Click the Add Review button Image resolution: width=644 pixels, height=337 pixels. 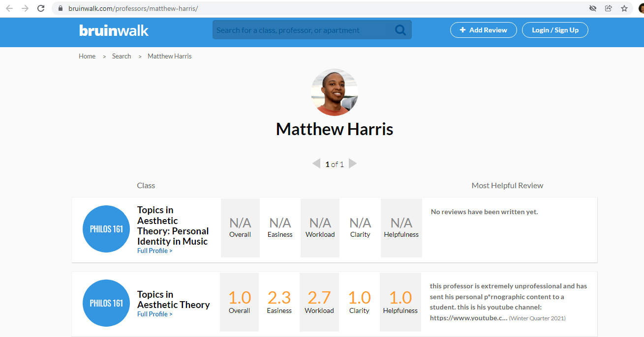(x=484, y=30)
